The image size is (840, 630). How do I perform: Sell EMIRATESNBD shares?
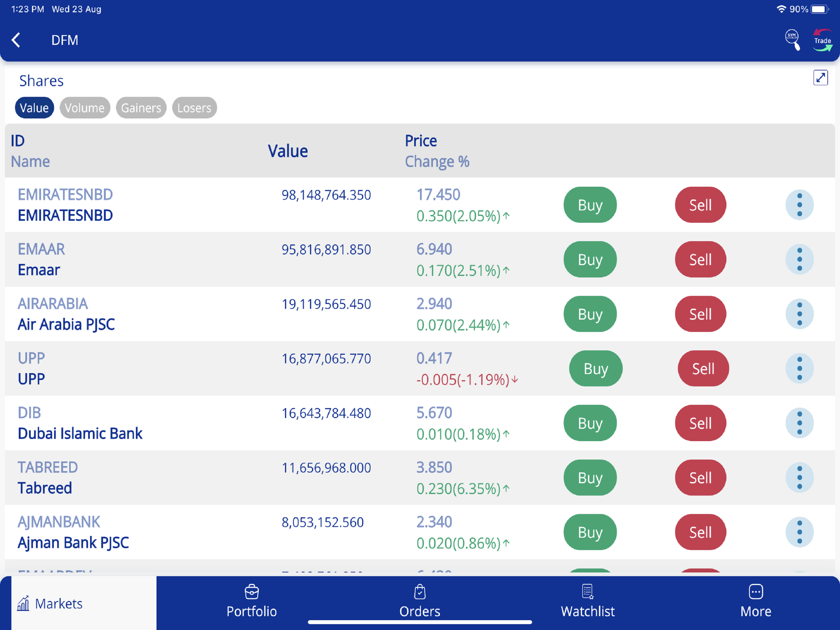(x=700, y=205)
